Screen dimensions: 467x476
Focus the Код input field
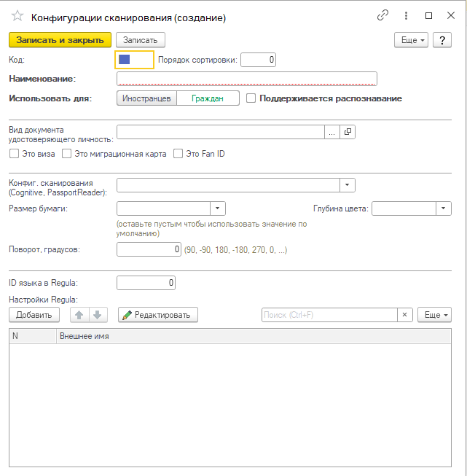pyautogui.click(x=135, y=60)
